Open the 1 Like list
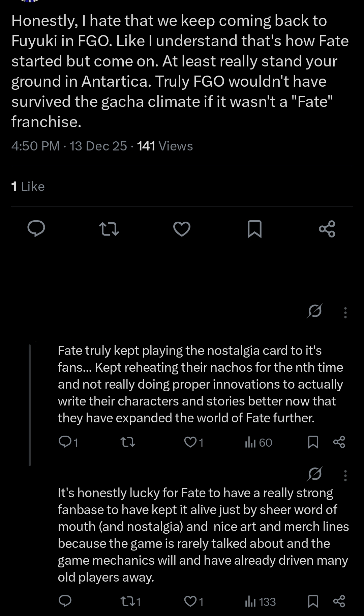The image size is (364, 616). pos(28,186)
